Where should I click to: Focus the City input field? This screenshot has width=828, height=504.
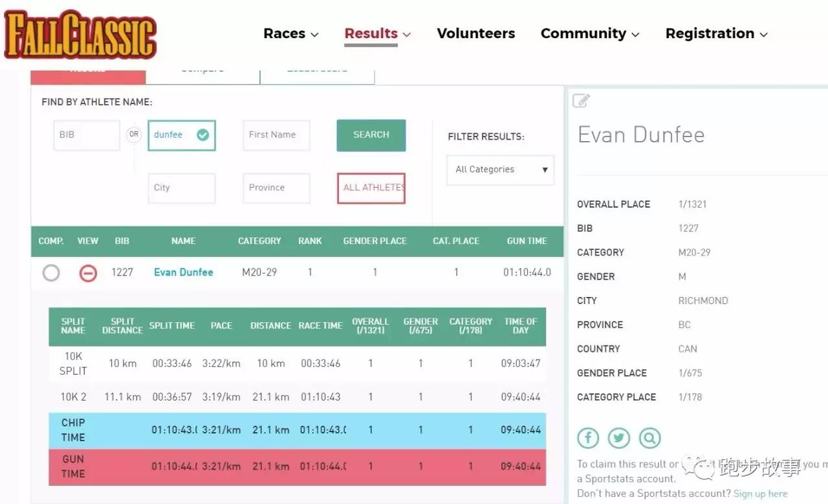click(x=181, y=188)
